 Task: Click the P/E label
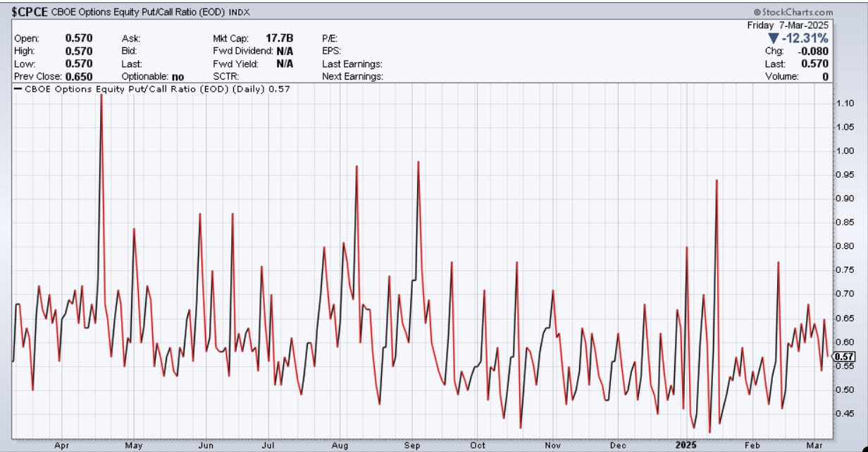330,39
